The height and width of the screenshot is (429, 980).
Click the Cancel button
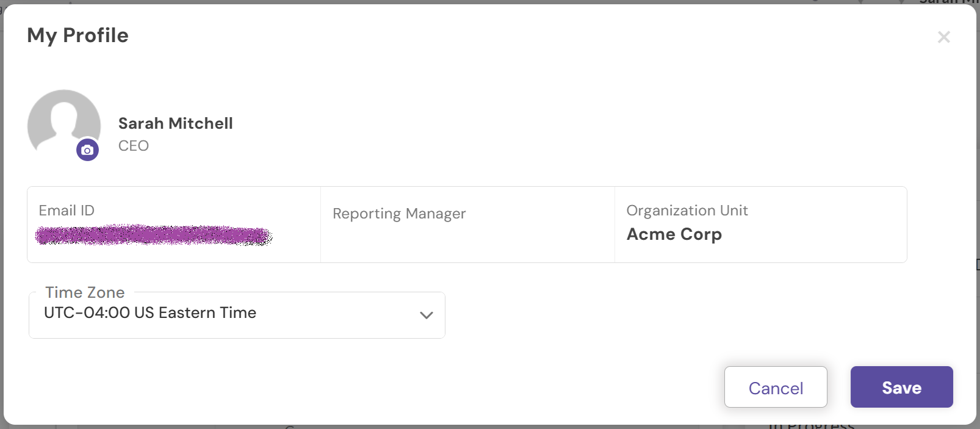coord(776,387)
